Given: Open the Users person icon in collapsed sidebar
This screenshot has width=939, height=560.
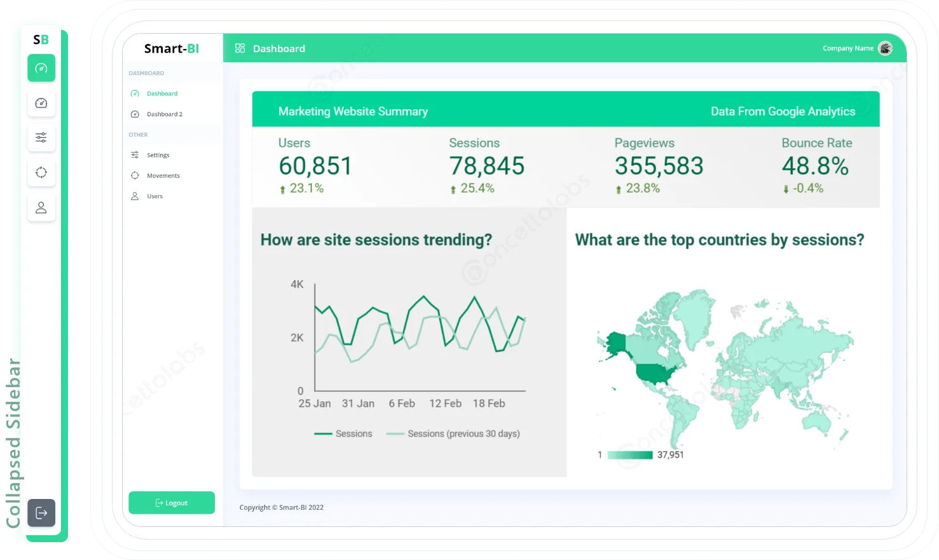Looking at the screenshot, I should [x=41, y=207].
